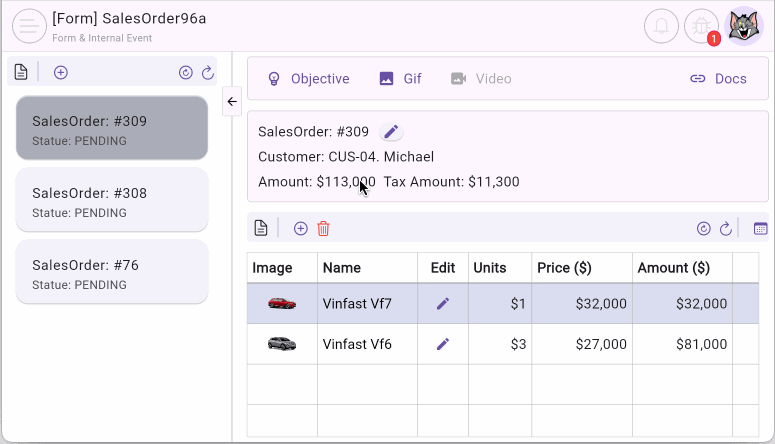The image size is (775, 444).
Task: Switch to the Gif tab
Action: 400,79
